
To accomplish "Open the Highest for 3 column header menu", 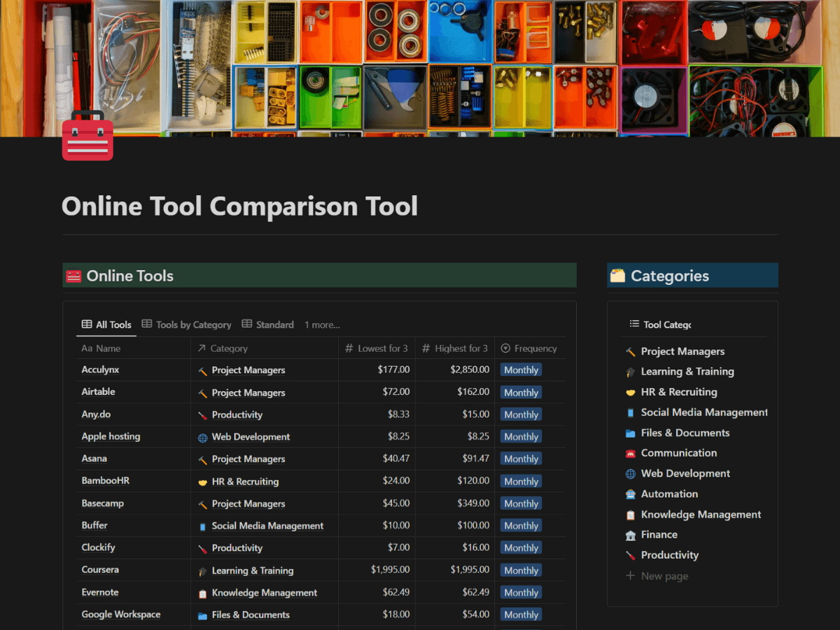I will (455, 348).
